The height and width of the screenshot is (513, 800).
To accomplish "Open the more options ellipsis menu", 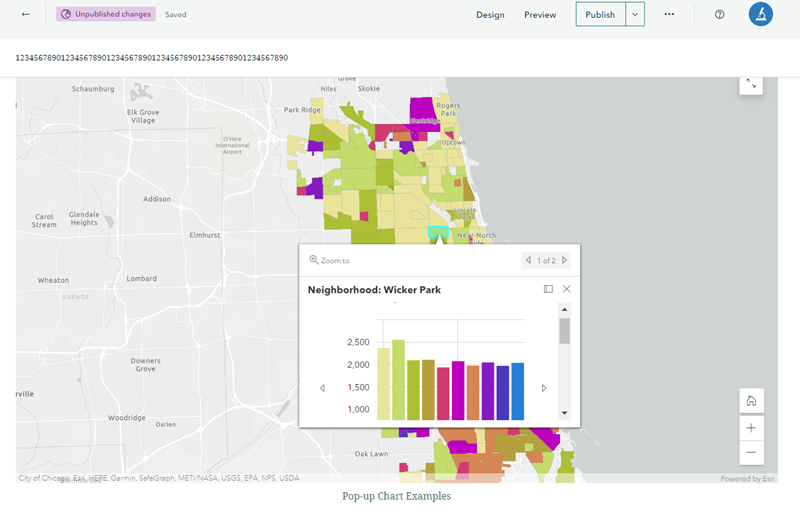I will click(669, 15).
